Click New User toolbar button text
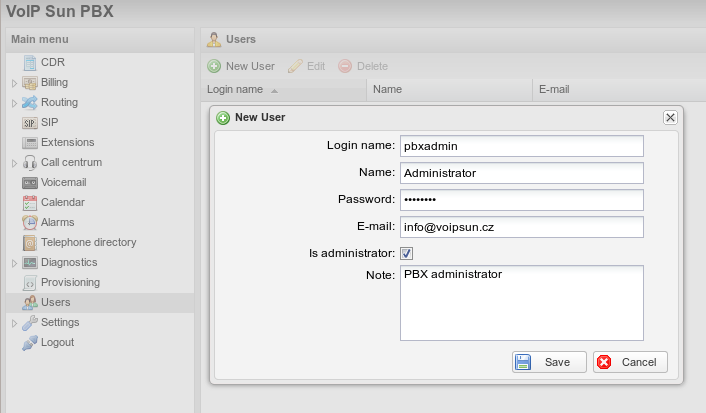Image resolution: width=706 pixels, height=413 pixels. 250,66
